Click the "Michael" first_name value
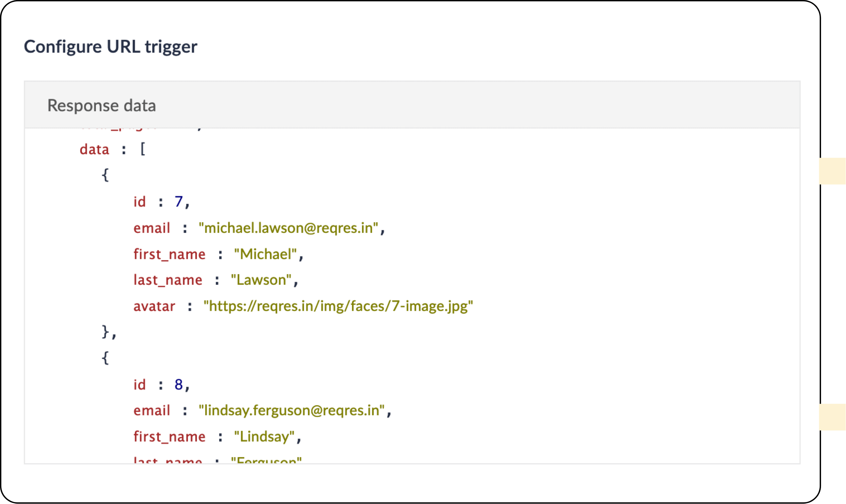The image size is (846, 504). pyautogui.click(x=265, y=254)
